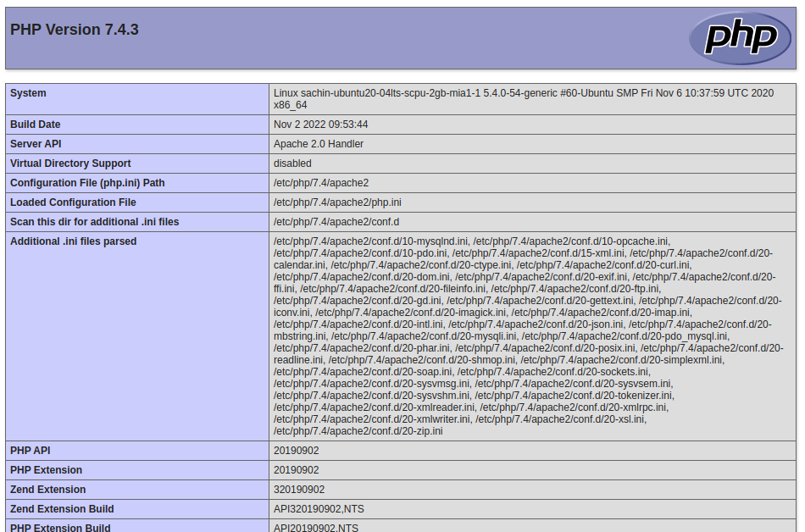The image size is (805, 532).
Task: Select the "Apache 2.0 Handler" value
Action: pos(319,144)
